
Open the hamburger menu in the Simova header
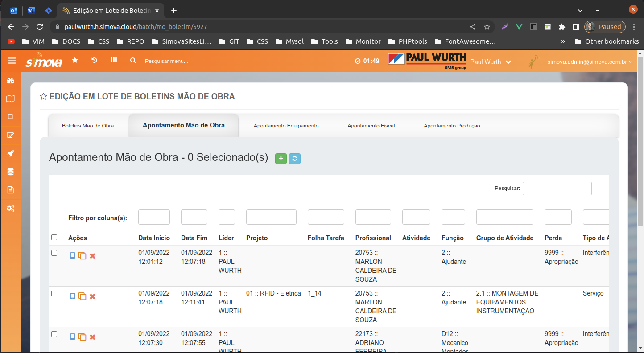pos(12,61)
